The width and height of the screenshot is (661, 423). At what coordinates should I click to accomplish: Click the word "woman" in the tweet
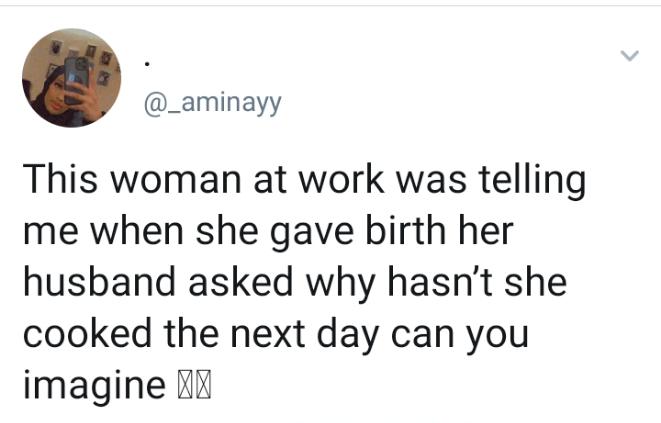175,180
